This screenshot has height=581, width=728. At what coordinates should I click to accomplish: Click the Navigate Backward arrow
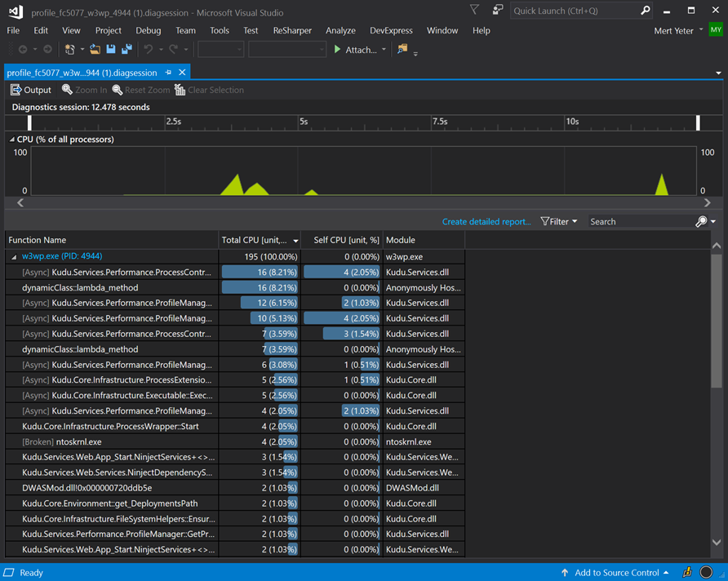coord(23,49)
